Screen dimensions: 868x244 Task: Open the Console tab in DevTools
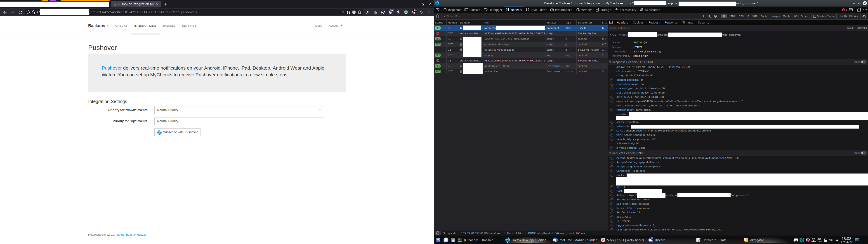[472, 10]
